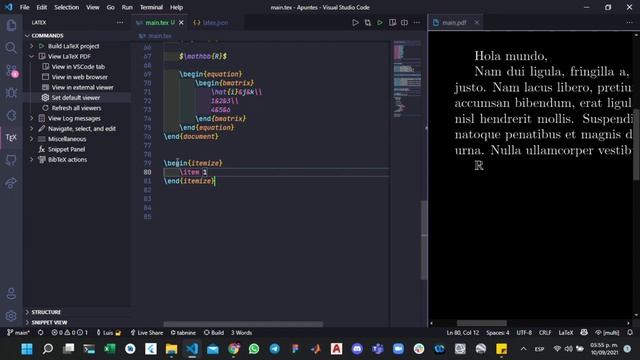
Task: Click the View LaTeX PDF icon in the editor toolbar
Action: tap(392, 22)
